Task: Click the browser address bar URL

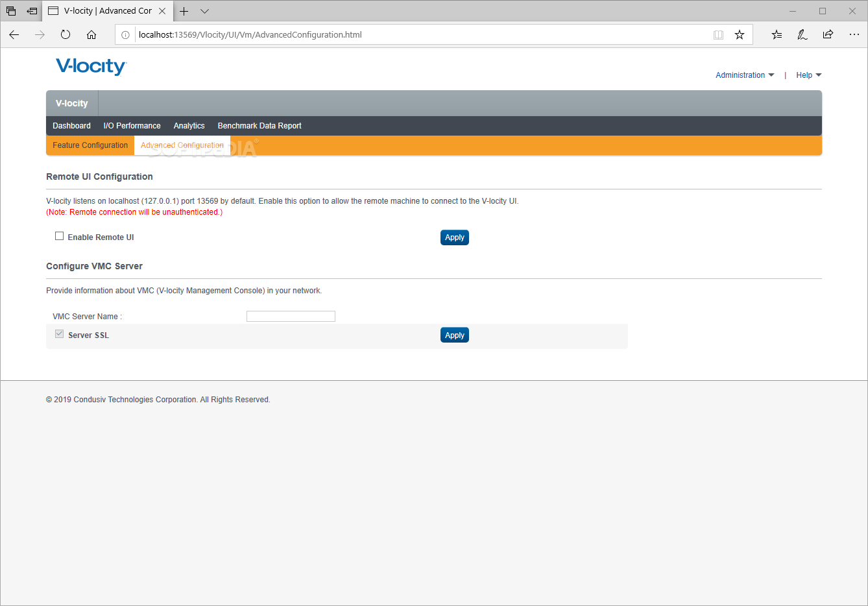Action: [x=250, y=35]
